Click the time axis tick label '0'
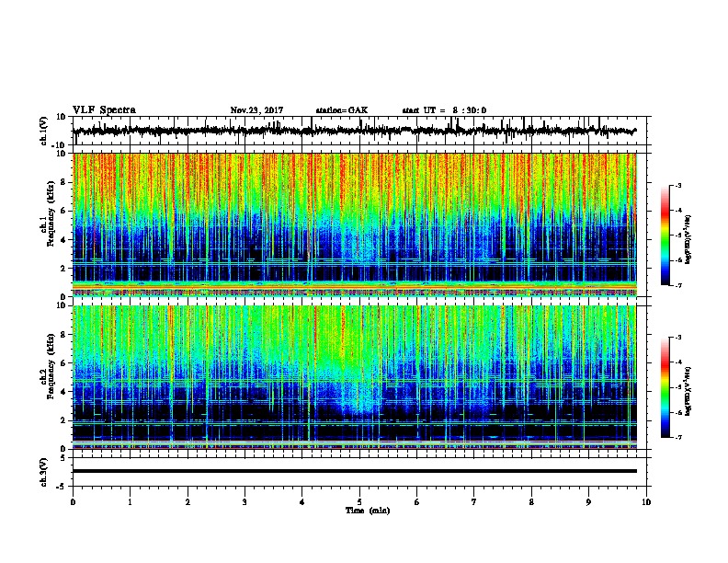 (73, 502)
